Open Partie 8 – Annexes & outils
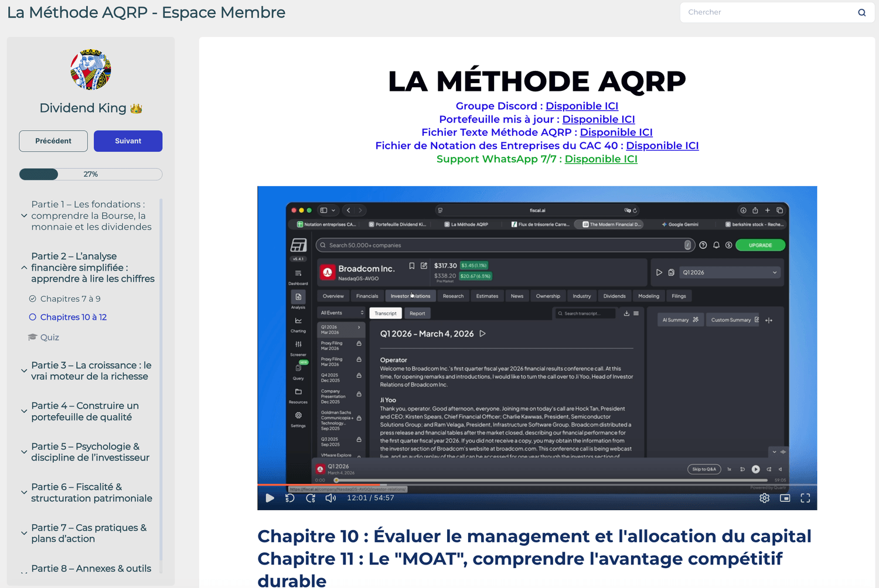Image resolution: width=879 pixels, height=588 pixels. (91, 569)
